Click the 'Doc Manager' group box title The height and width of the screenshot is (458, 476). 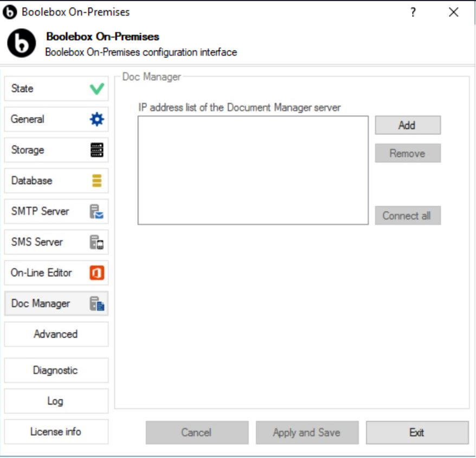[x=151, y=77]
